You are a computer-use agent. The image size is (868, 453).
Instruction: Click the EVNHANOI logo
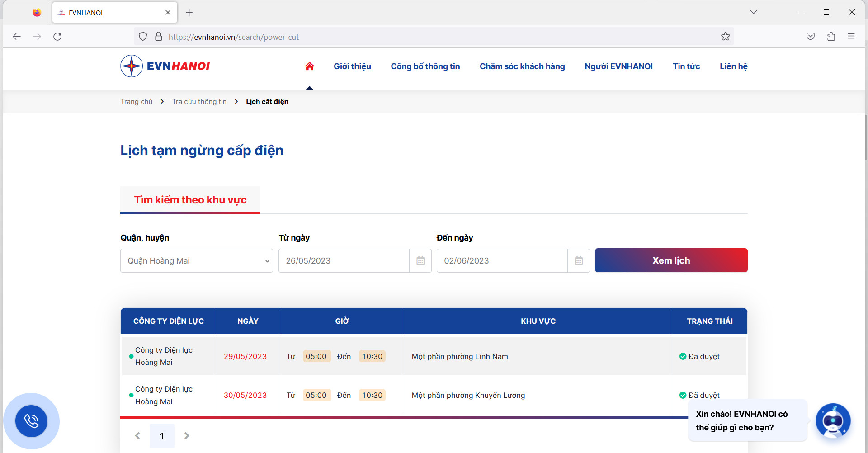point(165,66)
